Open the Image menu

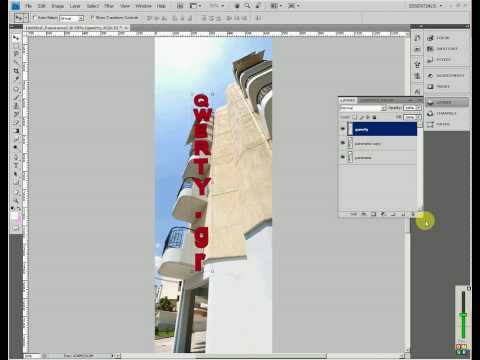click(x=57, y=6)
